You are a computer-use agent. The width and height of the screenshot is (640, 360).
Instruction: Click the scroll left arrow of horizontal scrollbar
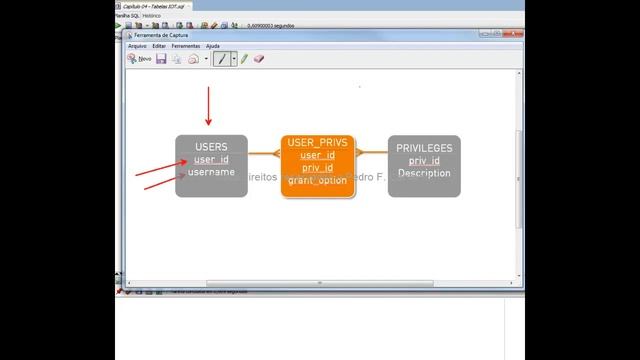tap(129, 283)
